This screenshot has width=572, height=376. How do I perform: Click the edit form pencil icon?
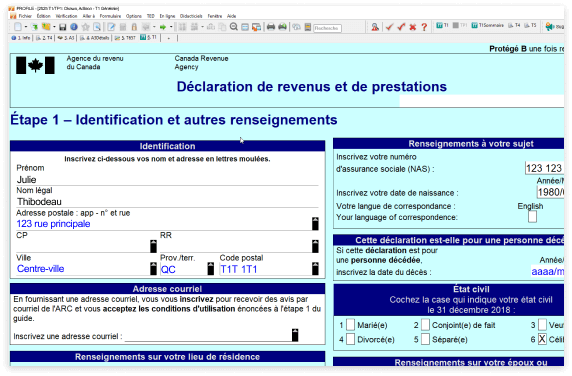click(111, 27)
